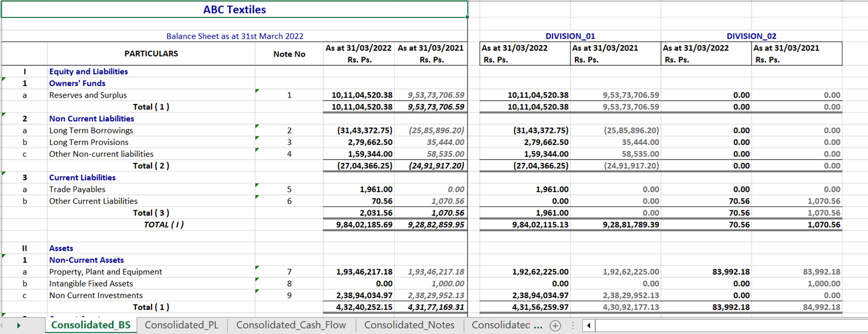Select Property, Plant and Equipment label
The height and width of the screenshot is (334, 868).
[x=105, y=272]
